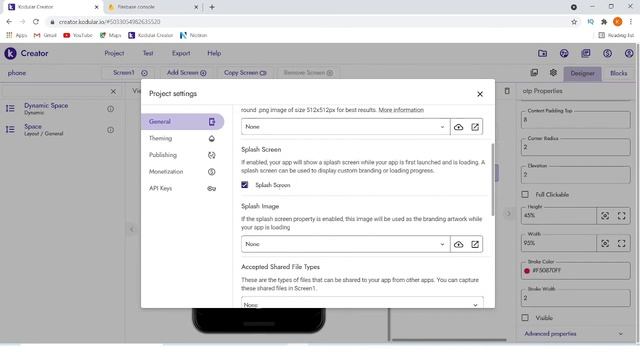This screenshot has width=640, height=360.
Task: Toggle the Visible checkbox
Action: 525,318
